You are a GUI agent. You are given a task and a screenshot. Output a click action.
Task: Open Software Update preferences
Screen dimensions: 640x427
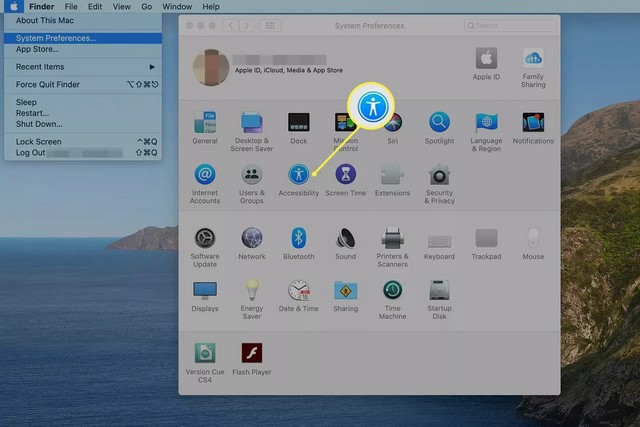click(x=205, y=238)
